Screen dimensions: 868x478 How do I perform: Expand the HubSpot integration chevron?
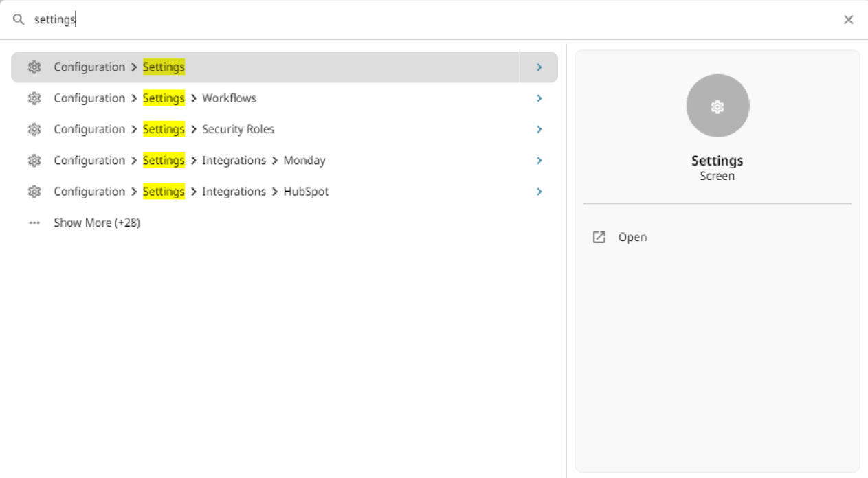(539, 192)
